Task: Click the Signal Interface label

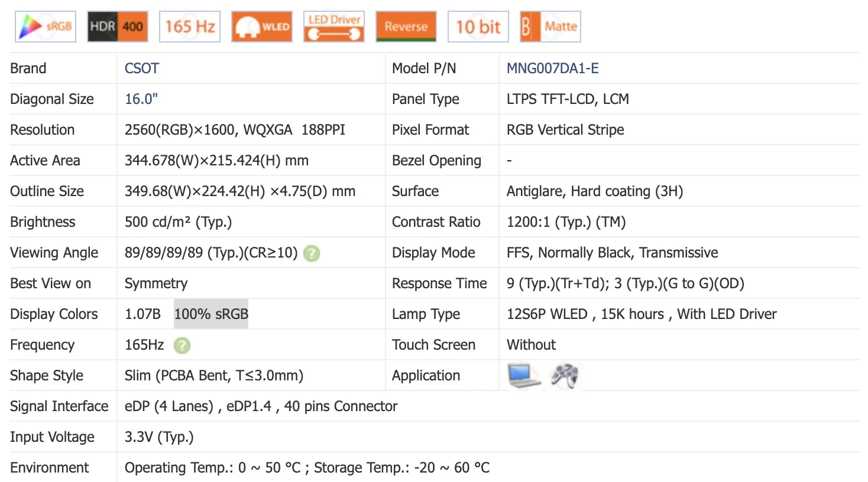Action: (59, 406)
